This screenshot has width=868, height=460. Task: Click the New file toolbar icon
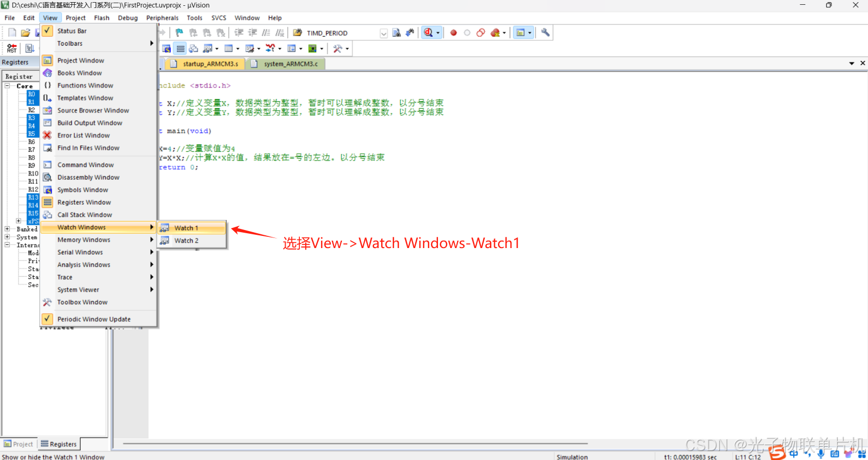[12, 33]
